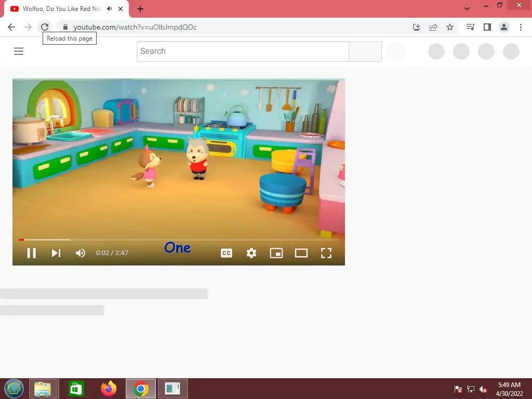Go back to the previous page
The width and height of the screenshot is (532, 399).
tap(11, 27)
